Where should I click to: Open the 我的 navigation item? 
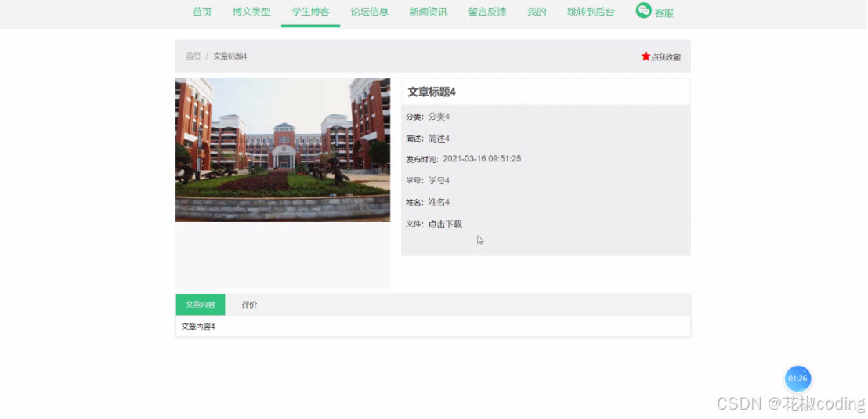[537, 13]
